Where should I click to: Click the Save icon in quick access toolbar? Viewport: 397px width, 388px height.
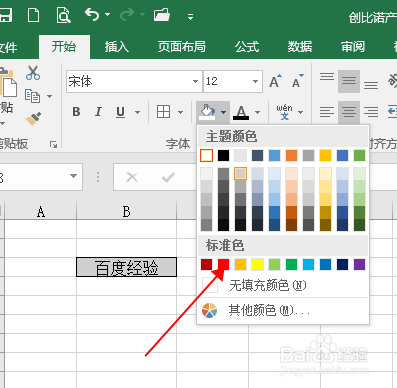pos(5,15)
